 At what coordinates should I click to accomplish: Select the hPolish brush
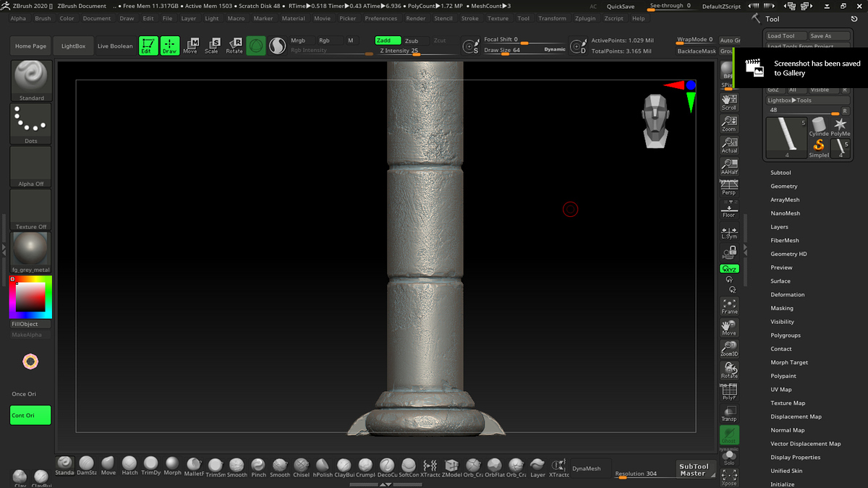pyautogui.click(x=323, y=468)
